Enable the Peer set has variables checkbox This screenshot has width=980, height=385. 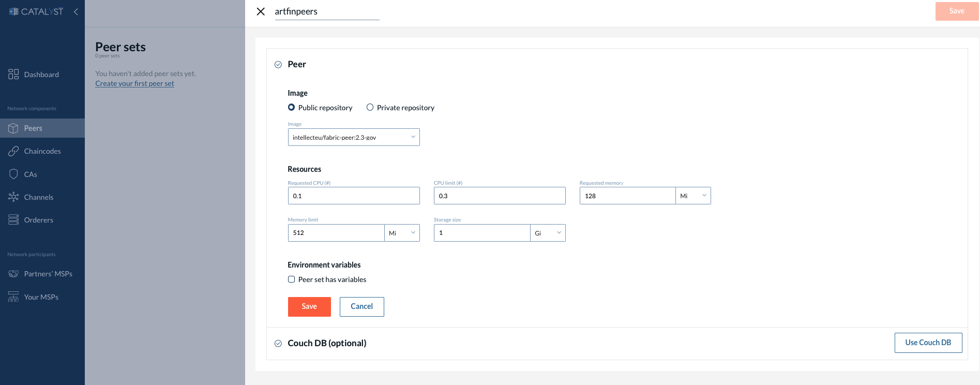(292, 279)
